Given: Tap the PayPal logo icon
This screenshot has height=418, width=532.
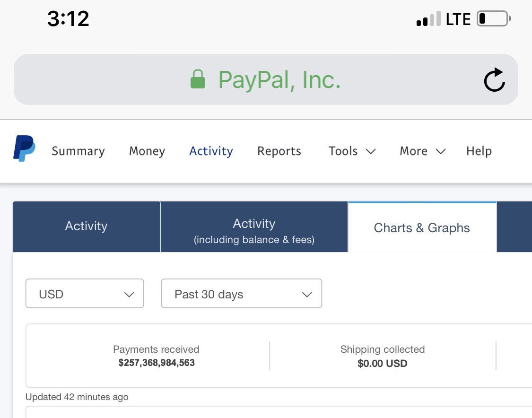Looking at the screenshot, I should click(24, 148).
